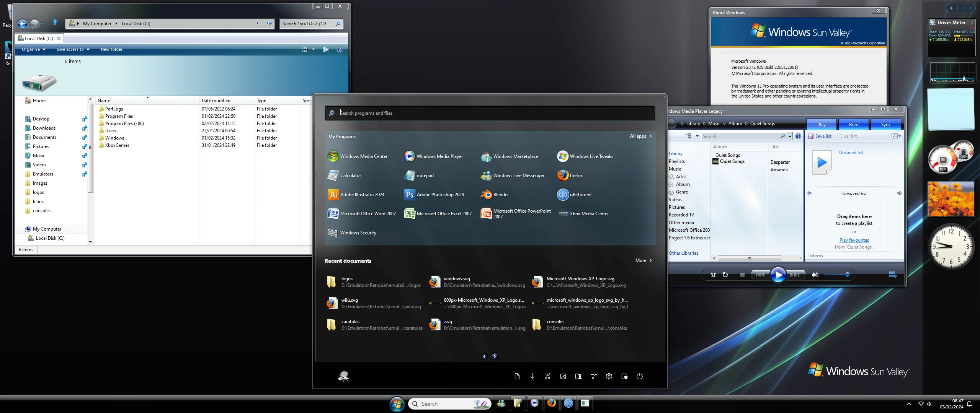Switch to the Burn tab

pos(853,124)
